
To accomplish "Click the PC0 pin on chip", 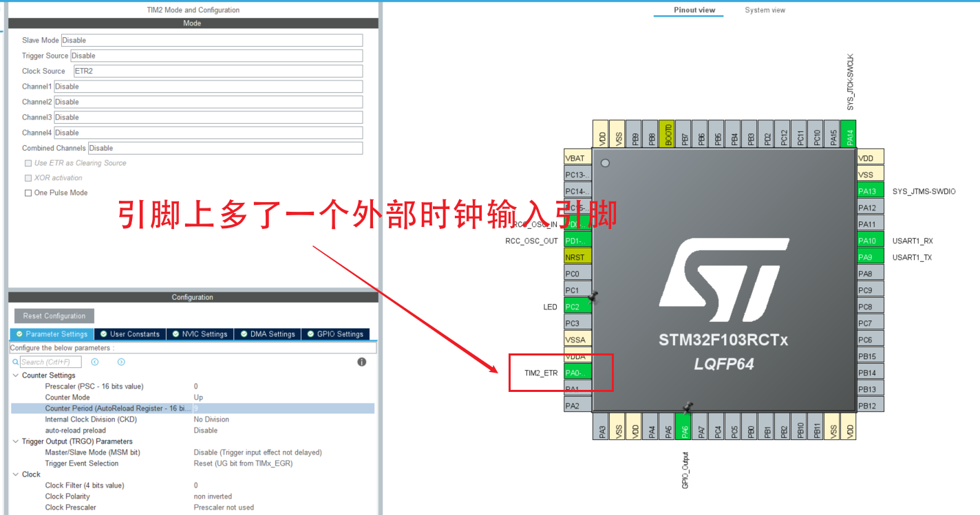I will [x=577, y=274].
